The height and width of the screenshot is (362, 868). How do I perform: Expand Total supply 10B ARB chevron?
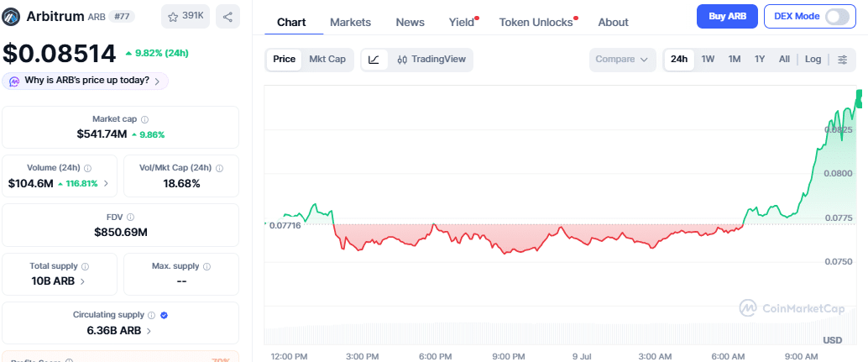82,281
